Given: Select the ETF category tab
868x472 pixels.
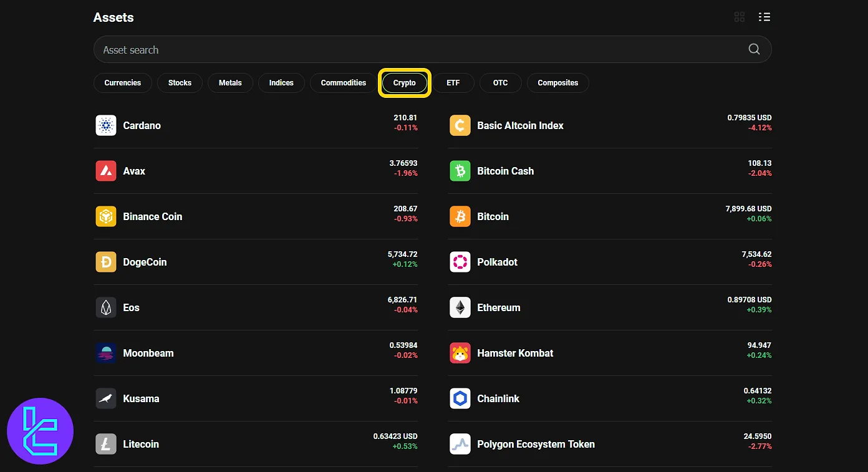Looking at the screenshot, I should point(453,83).
